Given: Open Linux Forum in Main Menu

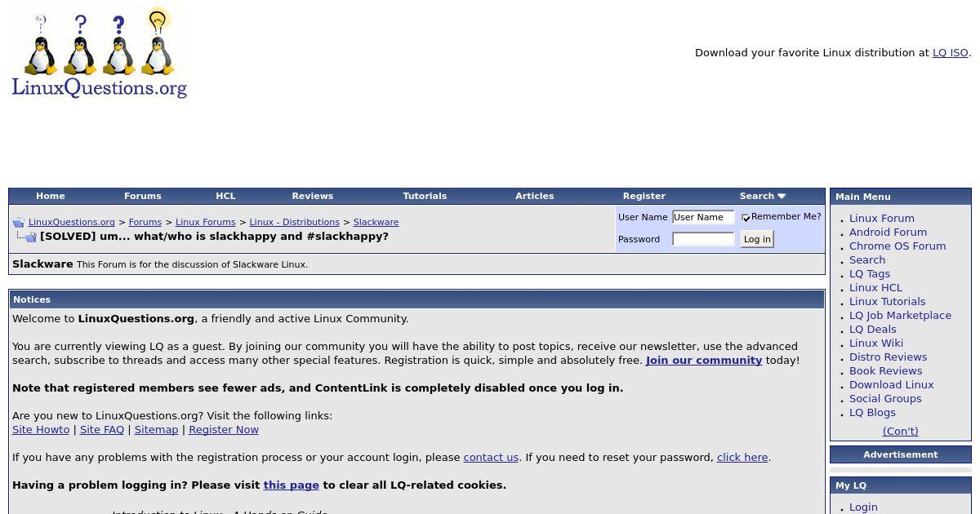Looking at the screenshot, I should click(x=881, y=219).
